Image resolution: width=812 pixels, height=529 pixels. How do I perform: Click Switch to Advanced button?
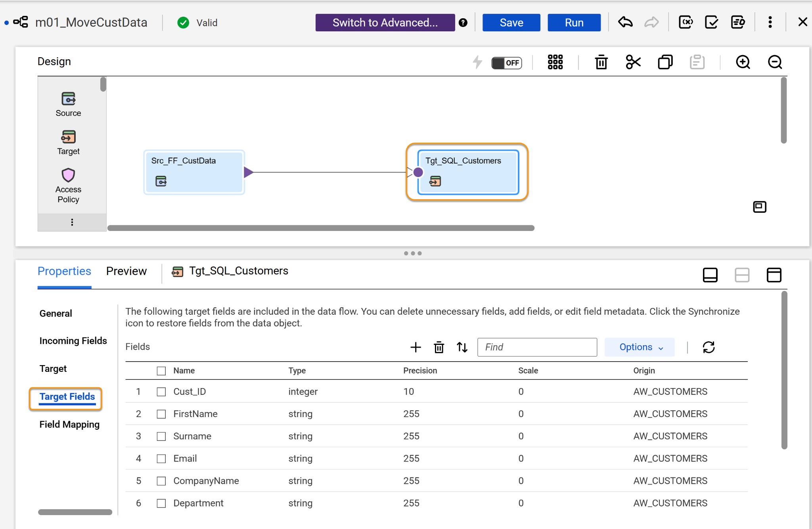[x=385, y=23]
